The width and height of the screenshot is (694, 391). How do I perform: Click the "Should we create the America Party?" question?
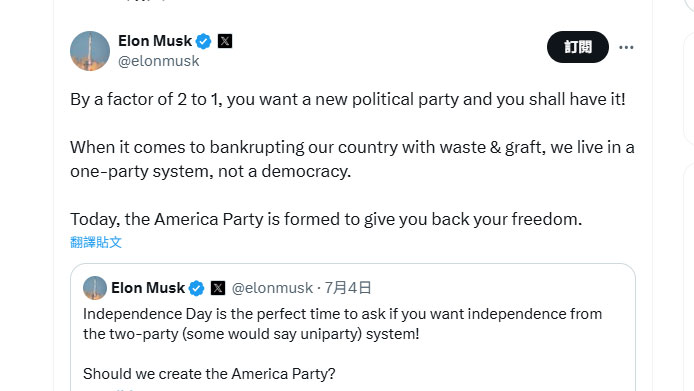(x=209, y=374)
